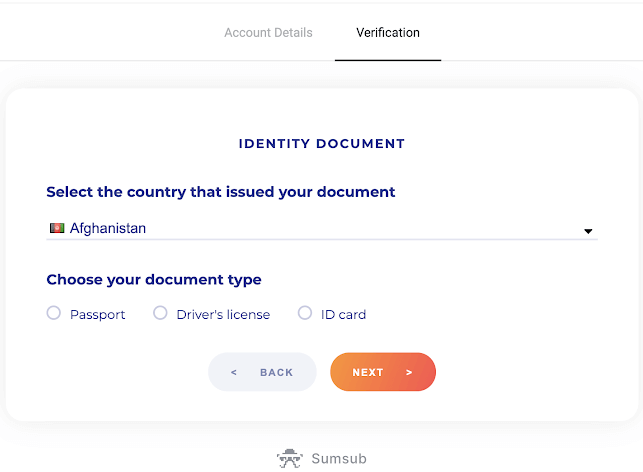Click the IDENTITY DOCUMENT heading
643x472 pixels.
pyautogui.click(x=322, y=144)
